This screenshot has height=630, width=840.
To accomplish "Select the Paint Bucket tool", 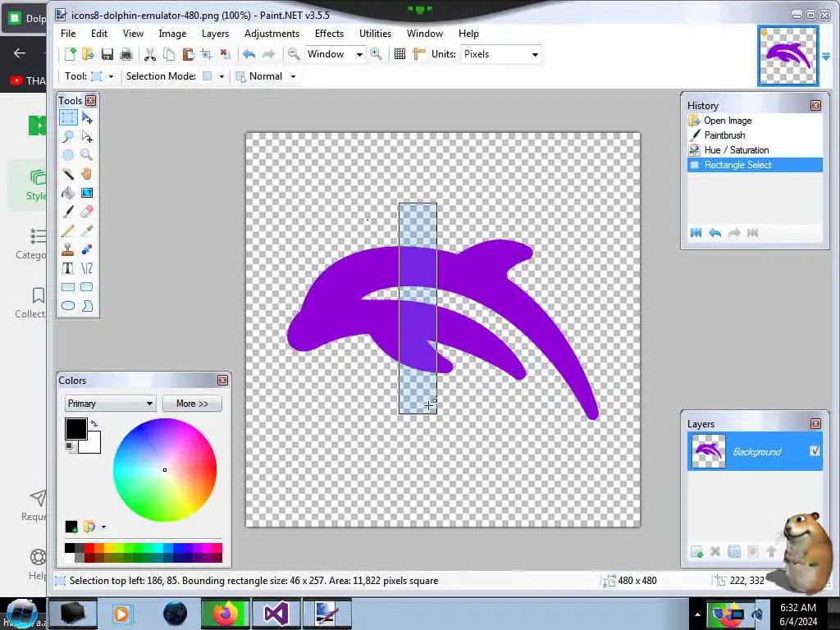I will pyautogui.click(x=68, y=192).
